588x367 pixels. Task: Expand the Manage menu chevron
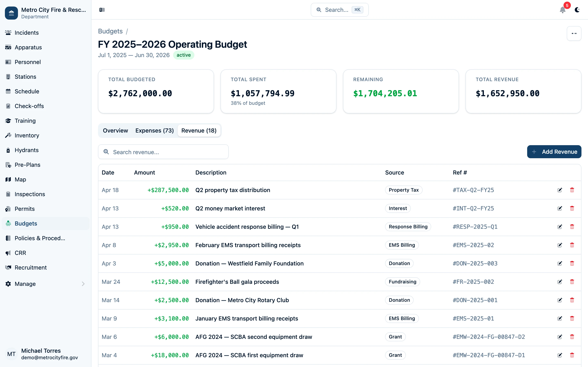click(x=83, y=284)
